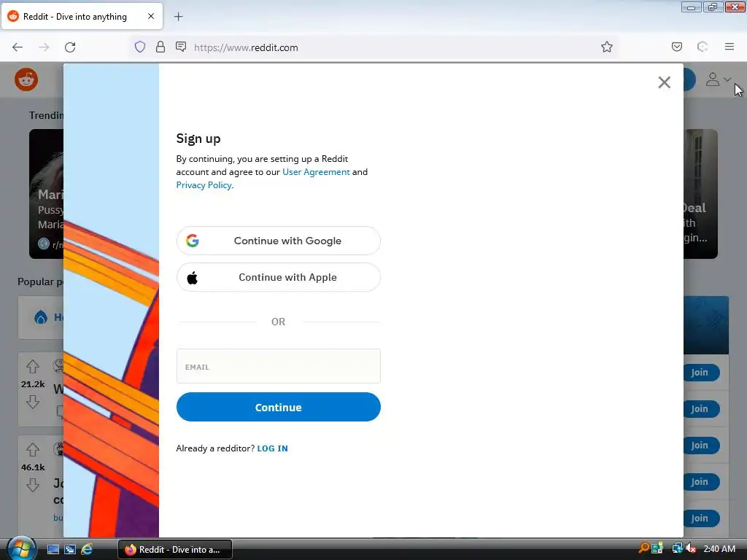
Task: Close the Sign up dialog with X
Action: click(x=664, y=82)
